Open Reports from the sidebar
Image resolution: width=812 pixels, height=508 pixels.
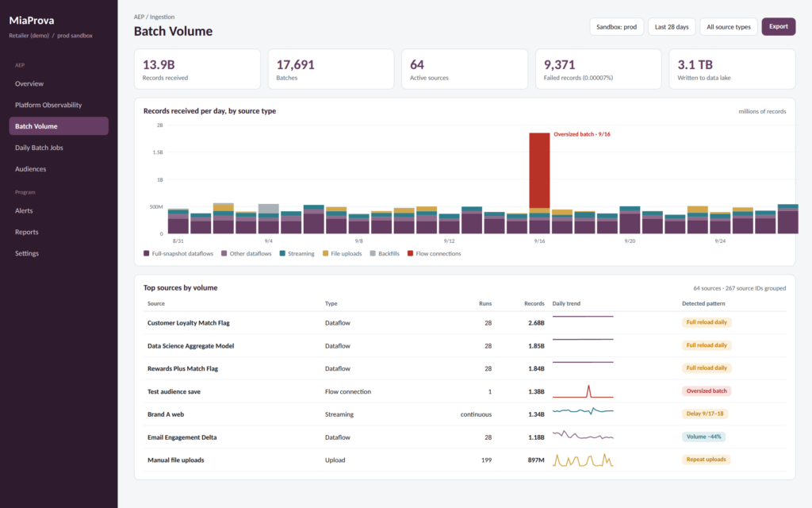click(x=59, y=232)
